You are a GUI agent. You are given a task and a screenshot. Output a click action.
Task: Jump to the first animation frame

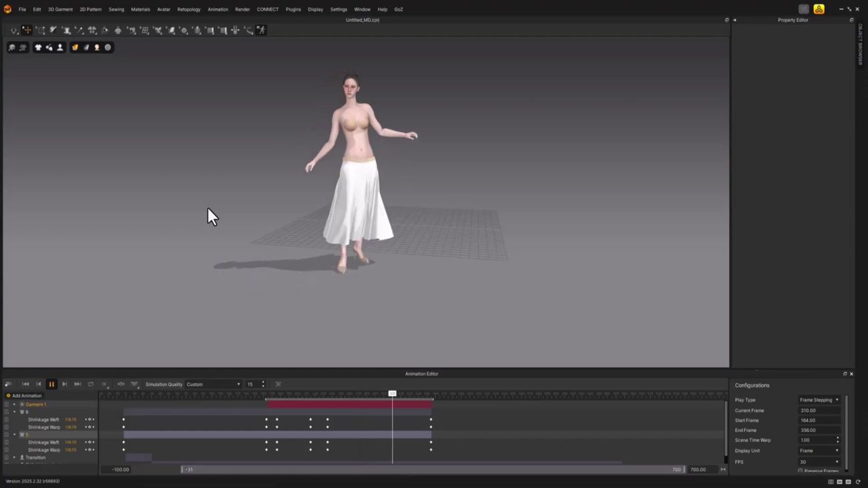(x=25, y=385)
